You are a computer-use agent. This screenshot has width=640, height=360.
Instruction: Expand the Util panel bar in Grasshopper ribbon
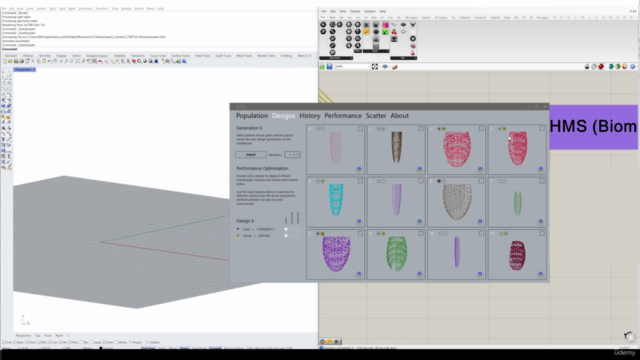(x=403, y=58)
